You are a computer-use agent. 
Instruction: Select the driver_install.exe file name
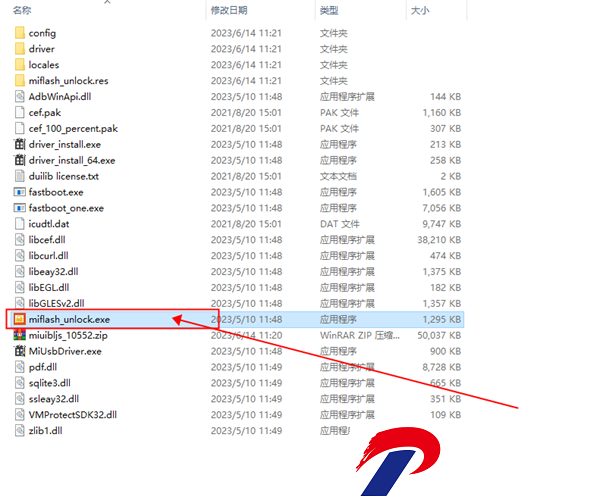65,144
